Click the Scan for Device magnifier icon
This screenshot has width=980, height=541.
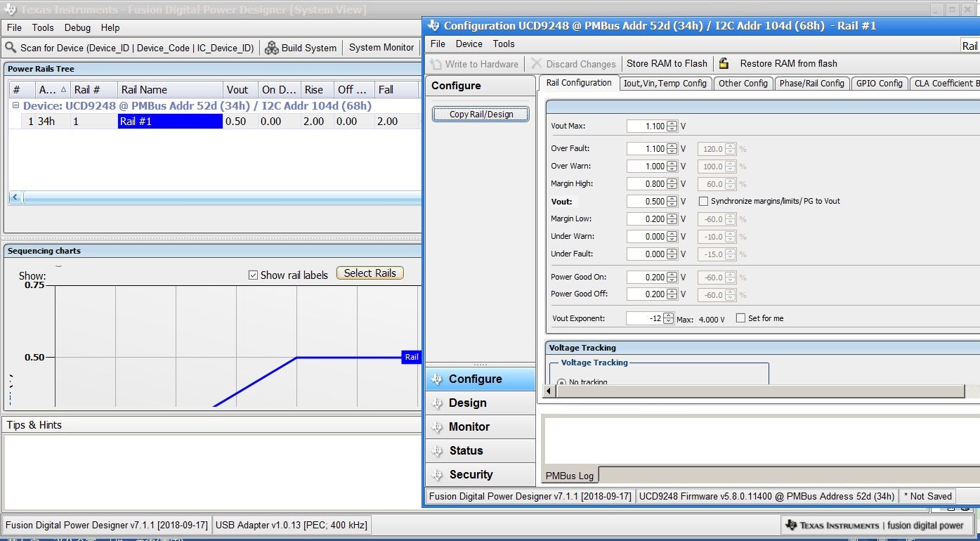click(11, 48)
